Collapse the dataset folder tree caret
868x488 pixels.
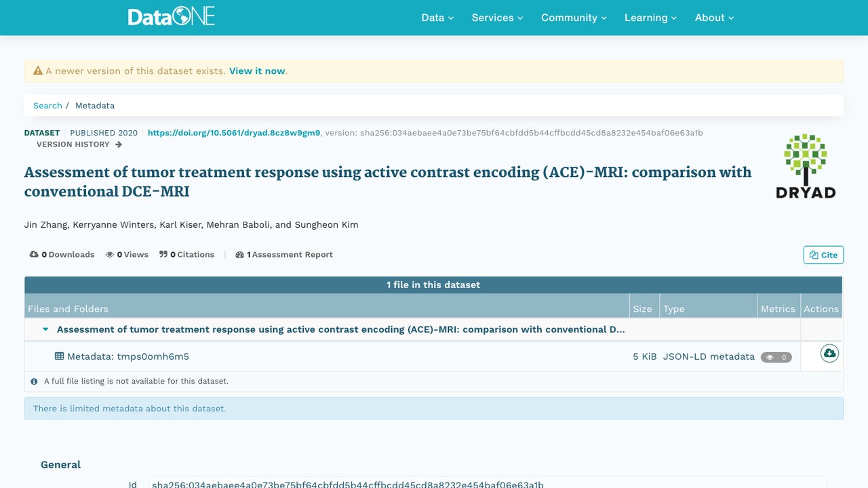pyautogui.click(x=46, y=330)
